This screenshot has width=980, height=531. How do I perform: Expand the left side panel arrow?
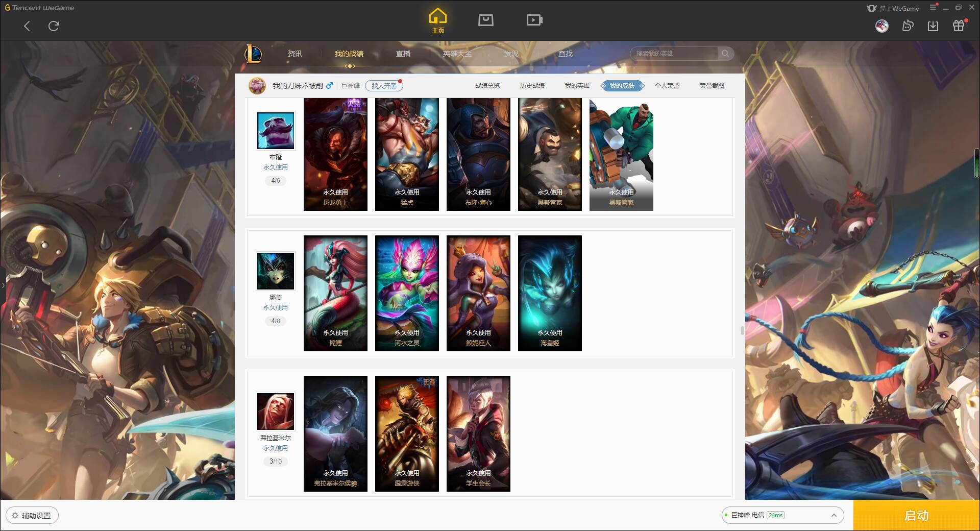3,285
